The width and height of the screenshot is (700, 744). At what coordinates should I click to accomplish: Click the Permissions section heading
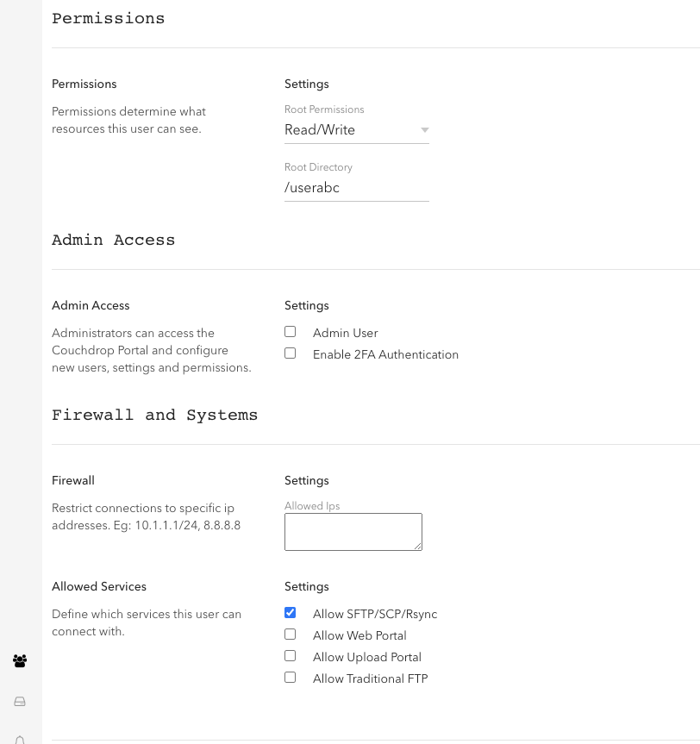pos(109,18)
